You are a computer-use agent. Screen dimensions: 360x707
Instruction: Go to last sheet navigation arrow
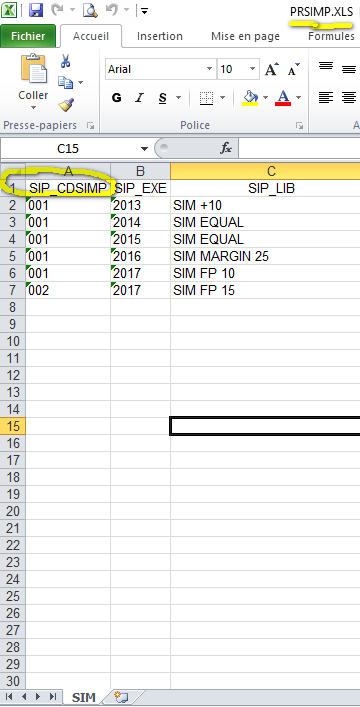click(52, 697)
